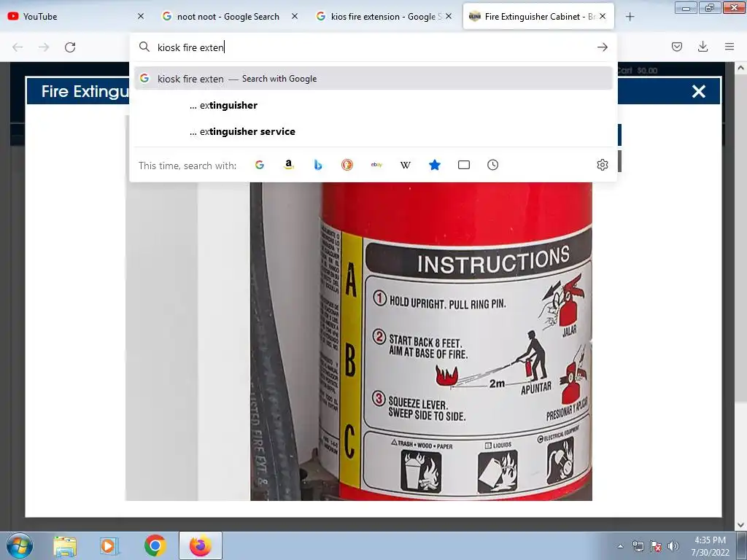Open Windows Explorer from taskbar
The height and width of the screenshot is (560, 747).
coord(65,545)
